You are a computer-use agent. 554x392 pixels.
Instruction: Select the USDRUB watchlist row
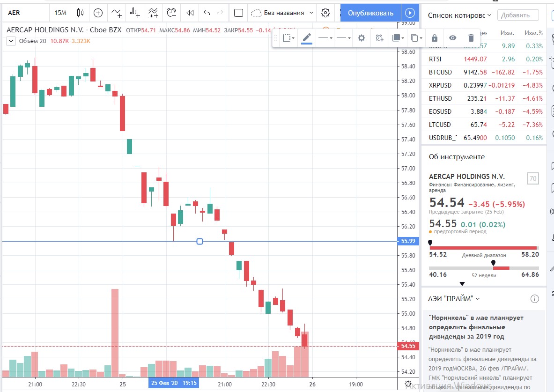484,138
